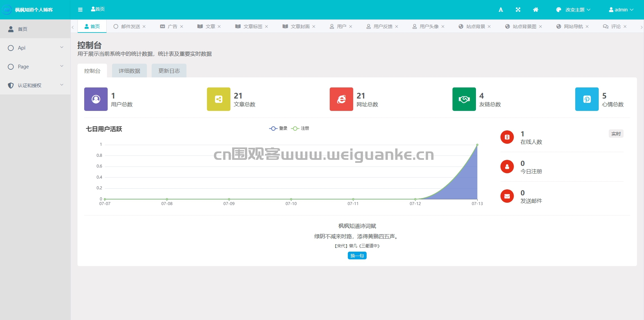Click the 实时 badge
Screen dimensions: 644x320
(616, 134)
